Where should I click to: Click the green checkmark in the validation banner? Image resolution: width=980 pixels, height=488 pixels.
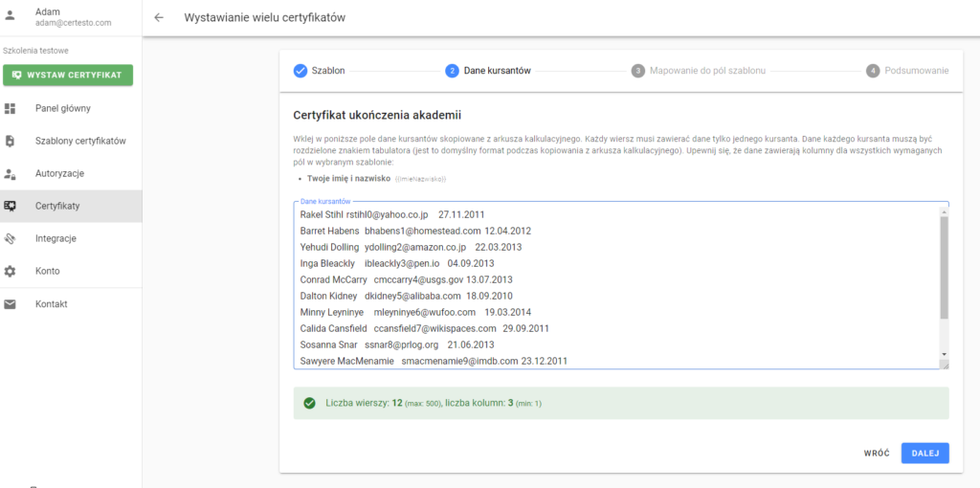pyautogui.click(x=309, y=403)
